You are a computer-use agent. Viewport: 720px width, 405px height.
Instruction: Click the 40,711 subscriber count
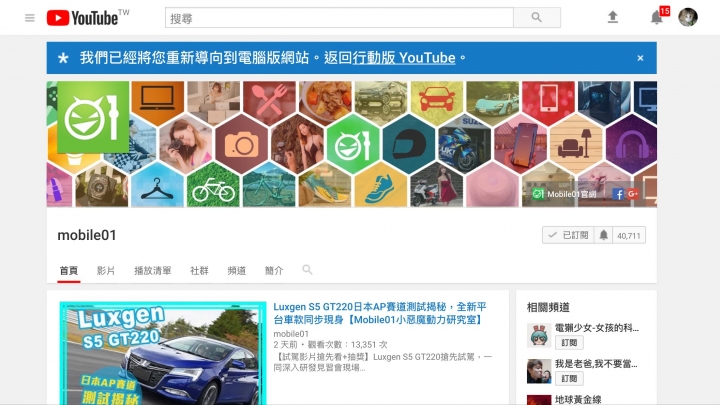pos(629,236)
